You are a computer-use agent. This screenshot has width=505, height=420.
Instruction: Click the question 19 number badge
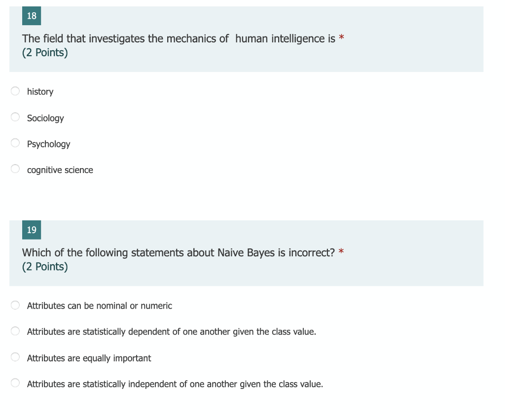31,230
